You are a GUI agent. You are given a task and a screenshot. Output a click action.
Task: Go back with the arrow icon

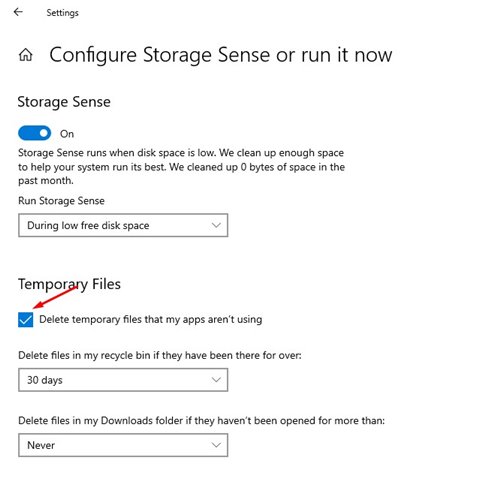[x=18, y=12]
